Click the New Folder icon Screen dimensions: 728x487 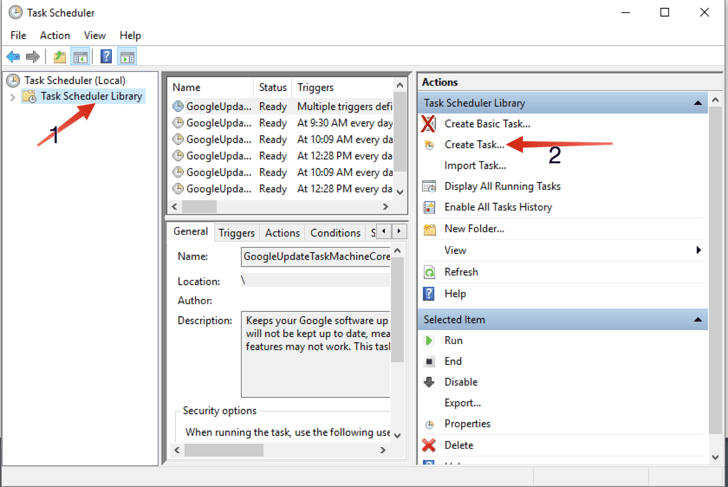pyautogui.click(x=429, y=229)
